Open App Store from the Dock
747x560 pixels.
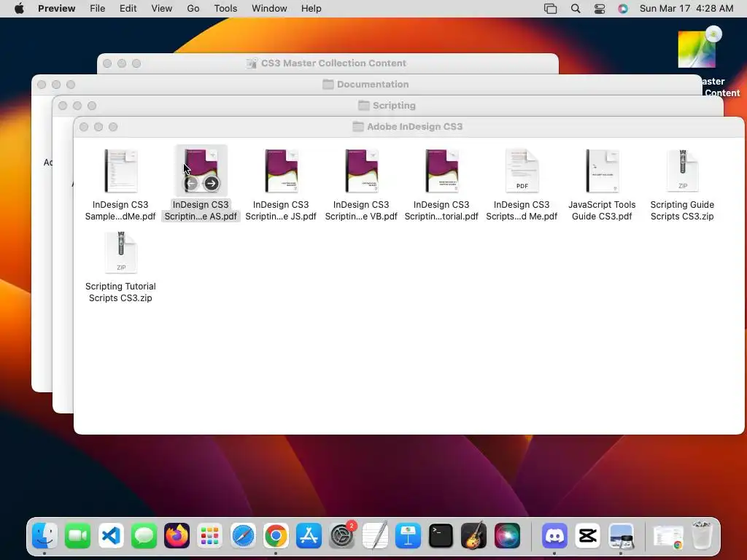[x=309, y=536]
